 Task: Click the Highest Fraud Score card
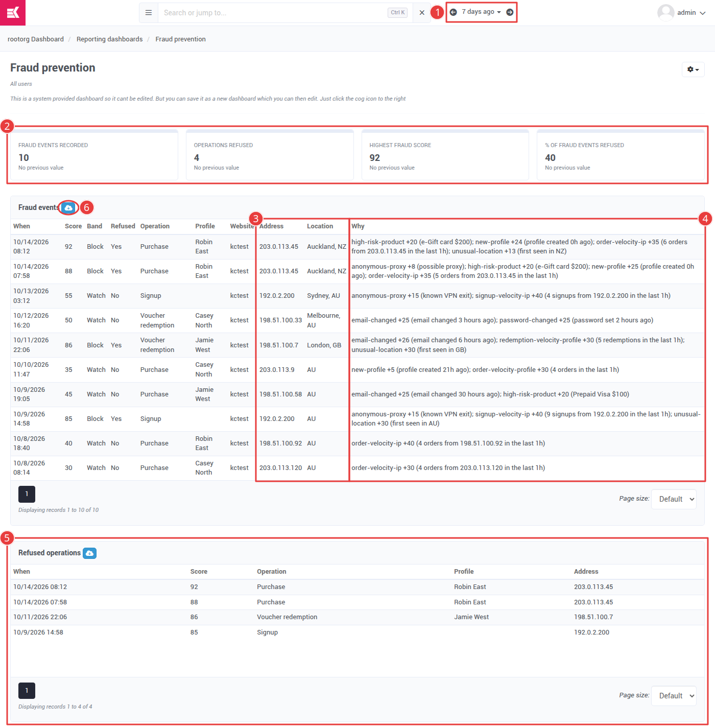(x=445, y=155)
